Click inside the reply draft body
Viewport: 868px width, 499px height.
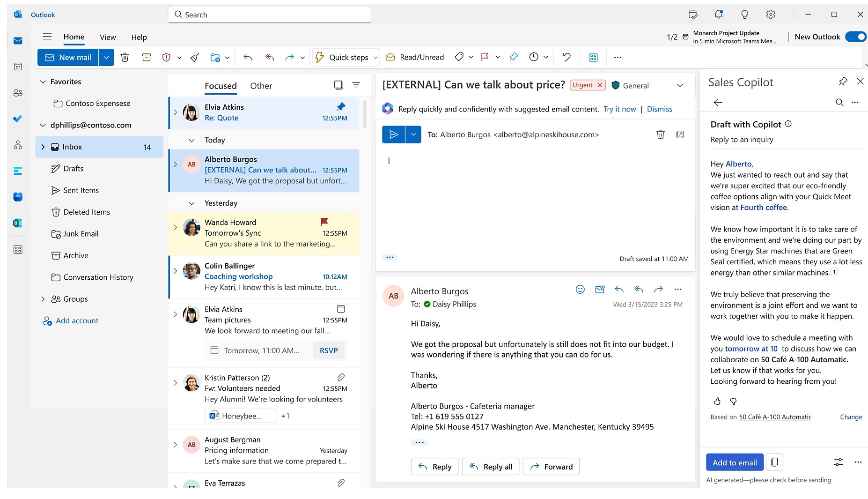(x=535, y=201)
